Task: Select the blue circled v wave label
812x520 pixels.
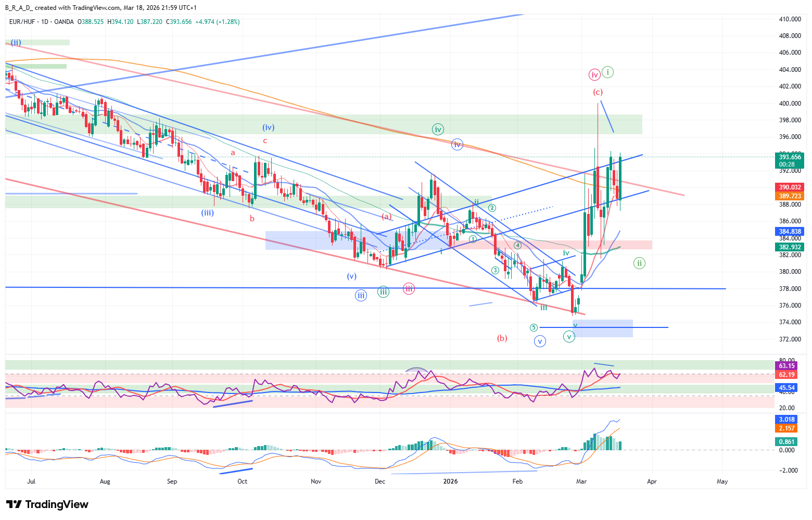Action: click(x=540, y=342)
